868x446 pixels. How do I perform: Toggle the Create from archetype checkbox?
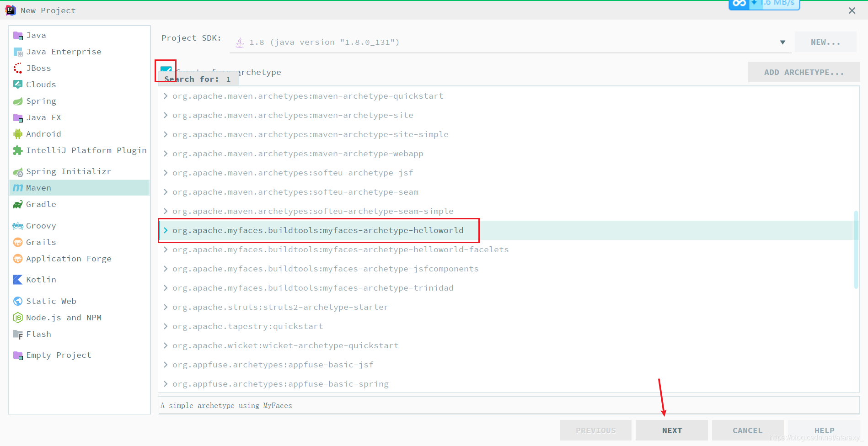[x=166, y=71]
